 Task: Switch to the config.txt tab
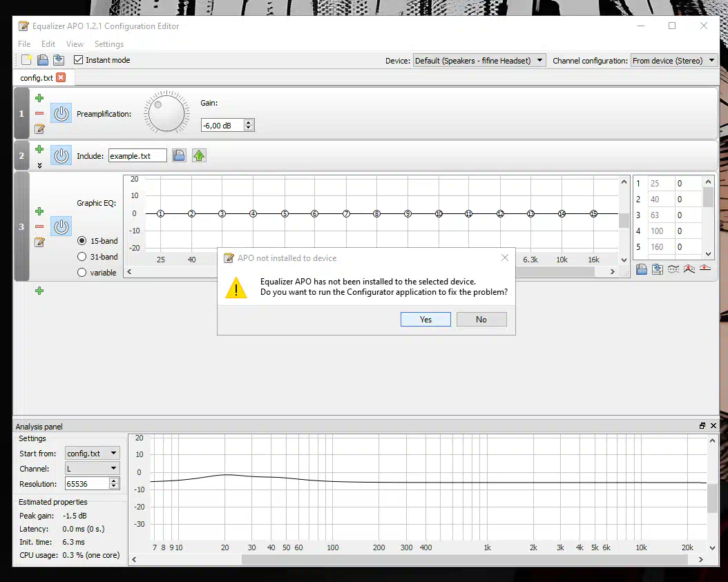point(37,77)
